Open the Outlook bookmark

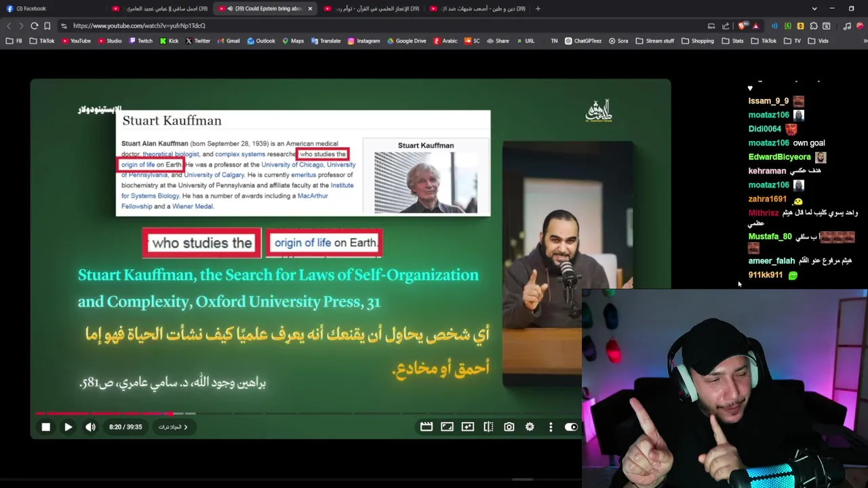(261, 41)
